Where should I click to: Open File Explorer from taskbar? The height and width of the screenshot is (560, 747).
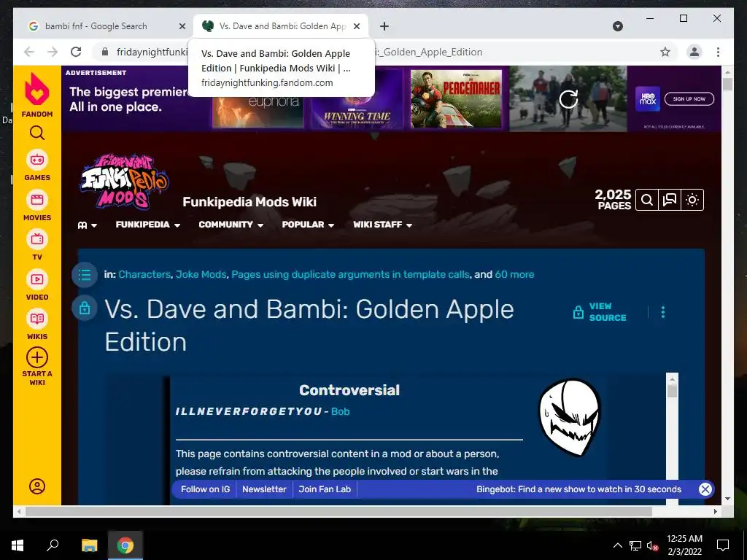pyautogui.click(x=89, y=545)
